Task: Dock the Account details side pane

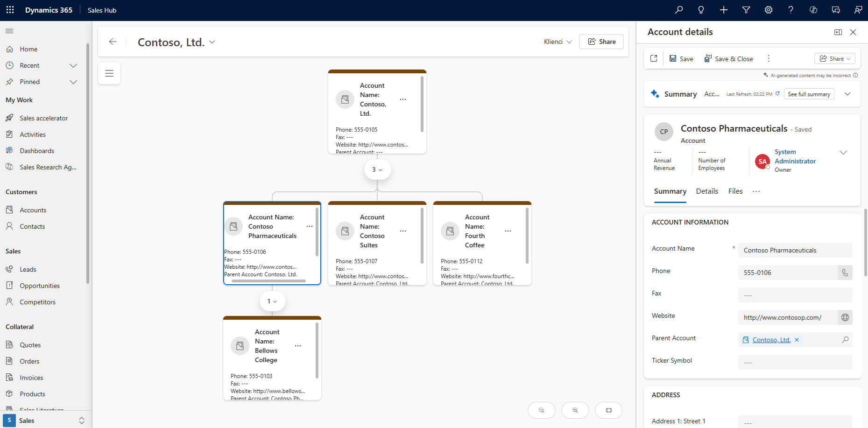Action: coord(838,32)
